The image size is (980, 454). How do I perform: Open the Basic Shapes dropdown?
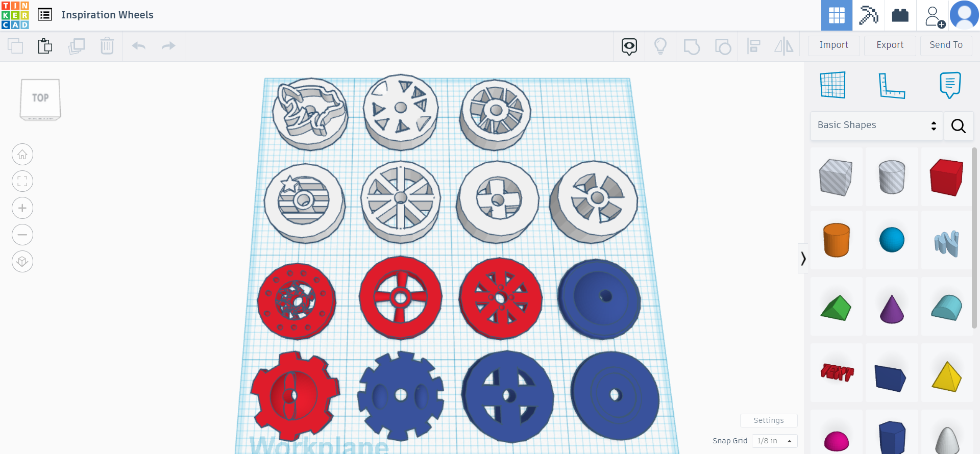877,125
